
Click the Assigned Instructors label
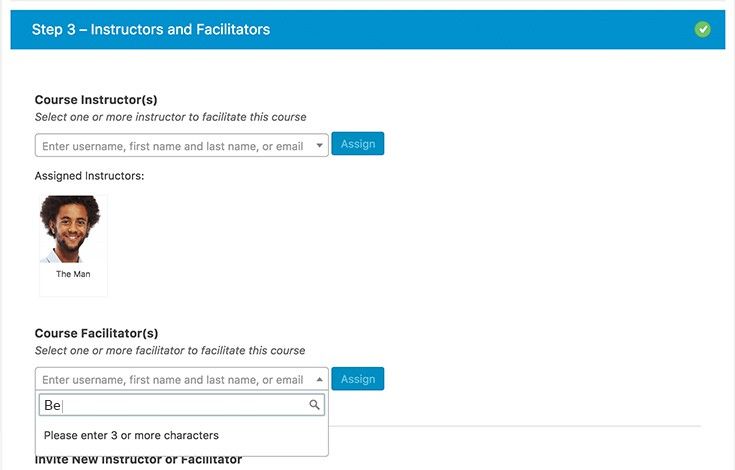click(x=90, y=176)
